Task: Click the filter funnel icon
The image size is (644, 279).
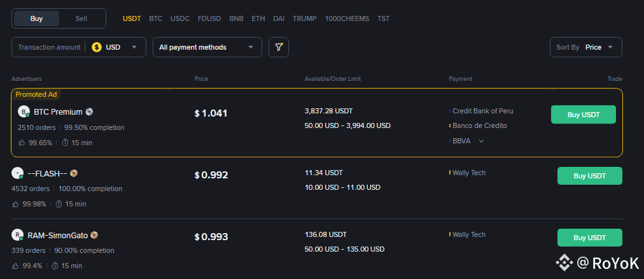Action: [x=278, y=47]
